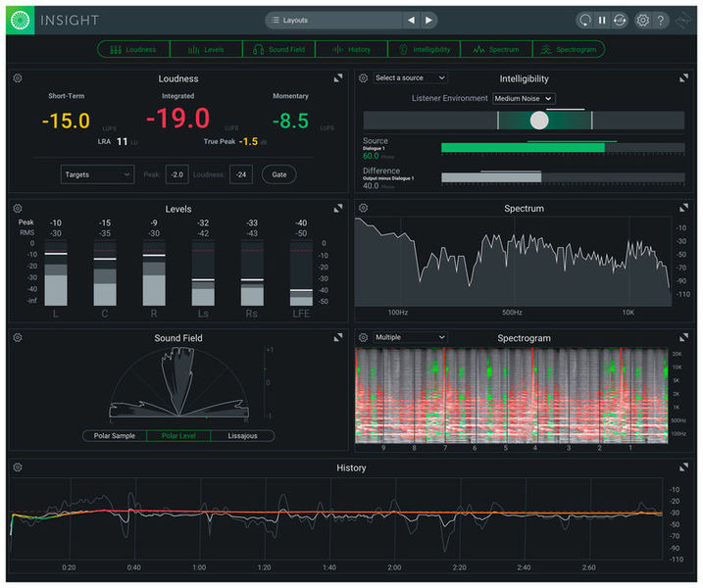Toggle the Loudness meter panel visibility

tap(133, 49)
